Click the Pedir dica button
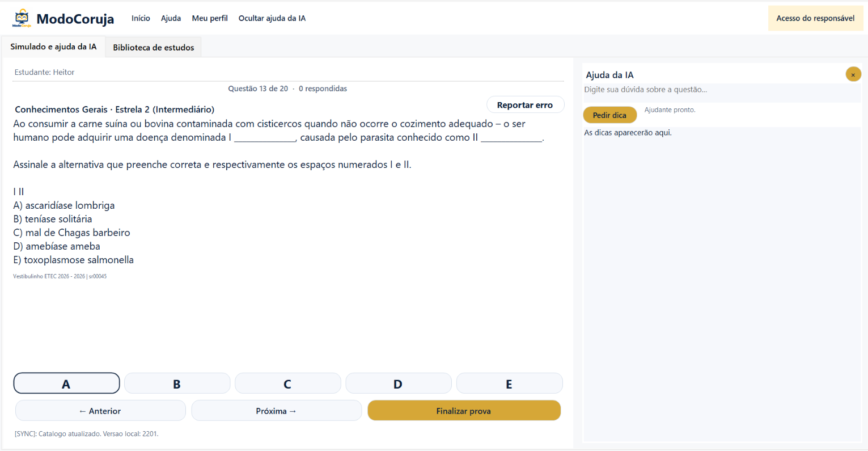The height and width of the screenshot is (451, 868). 609,115
